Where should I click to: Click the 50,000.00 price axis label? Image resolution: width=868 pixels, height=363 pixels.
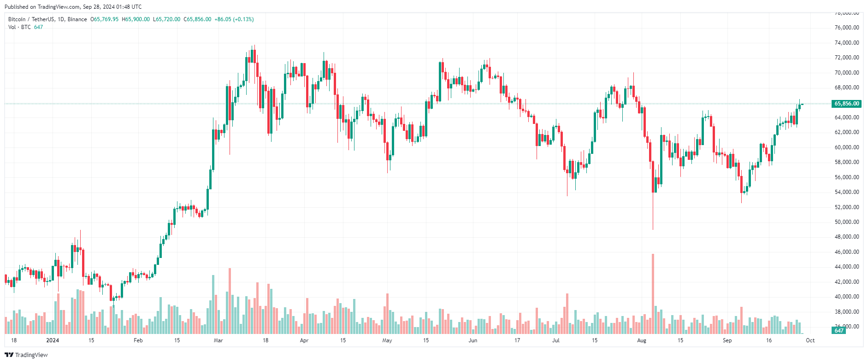pos(847,222)
